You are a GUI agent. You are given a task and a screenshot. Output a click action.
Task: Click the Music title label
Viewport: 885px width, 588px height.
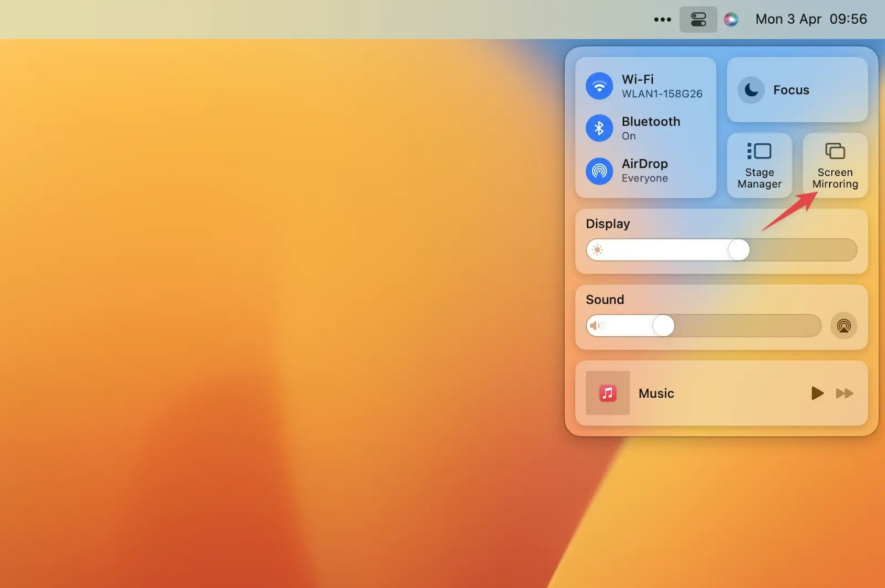tap(657, 393)
